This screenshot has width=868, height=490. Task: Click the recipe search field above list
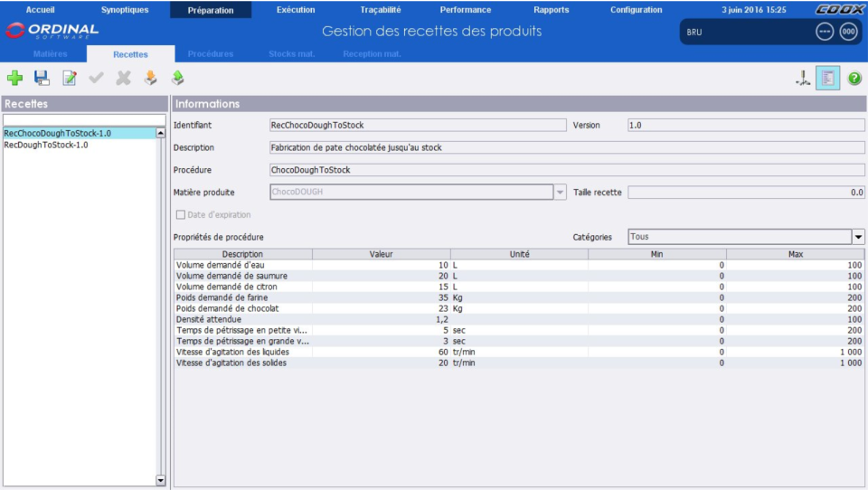click(84, 119)
